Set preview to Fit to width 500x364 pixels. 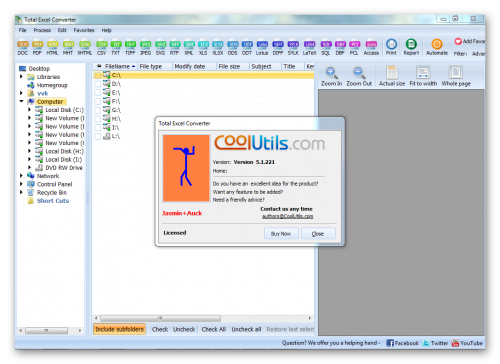point(423,76)
